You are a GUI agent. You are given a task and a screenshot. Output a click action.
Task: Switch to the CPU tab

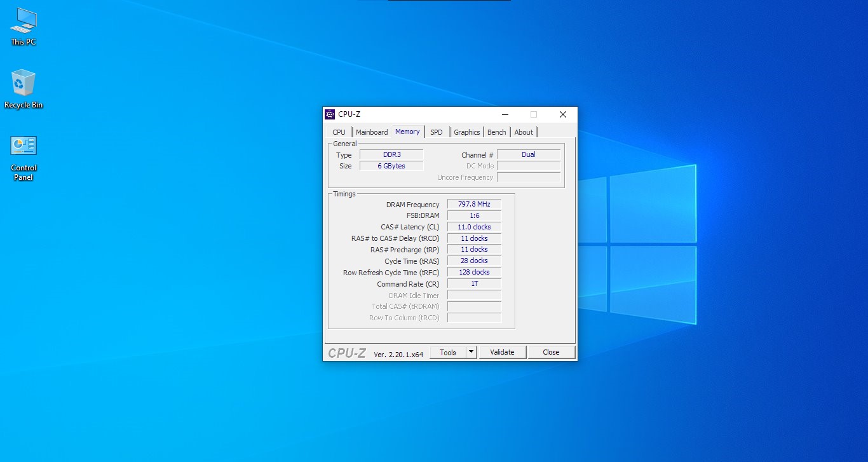339,132
